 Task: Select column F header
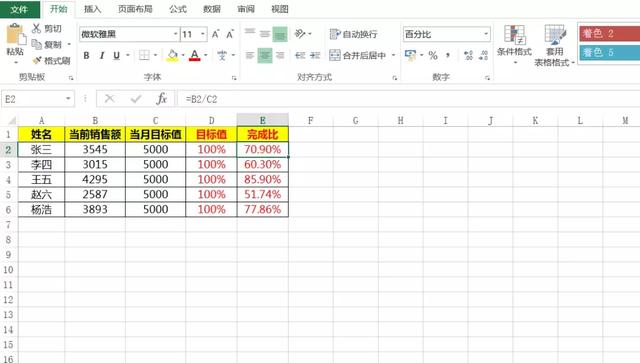click(311, 120)
